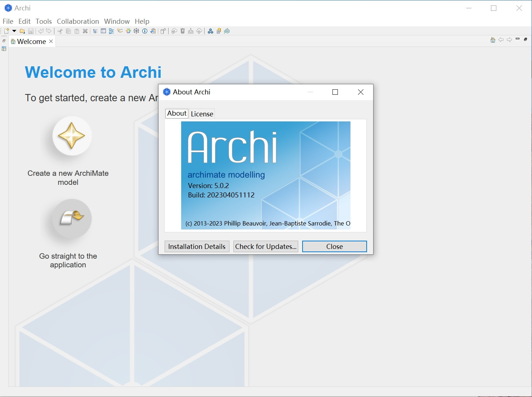
Task: Show the Navigator view icon
Action: (120, 31)
